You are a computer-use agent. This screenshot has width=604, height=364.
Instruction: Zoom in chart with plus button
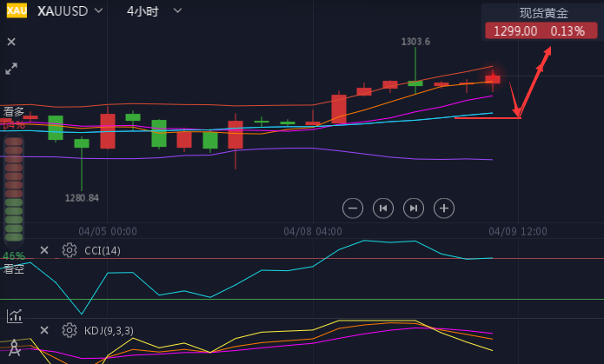(444, 208)
